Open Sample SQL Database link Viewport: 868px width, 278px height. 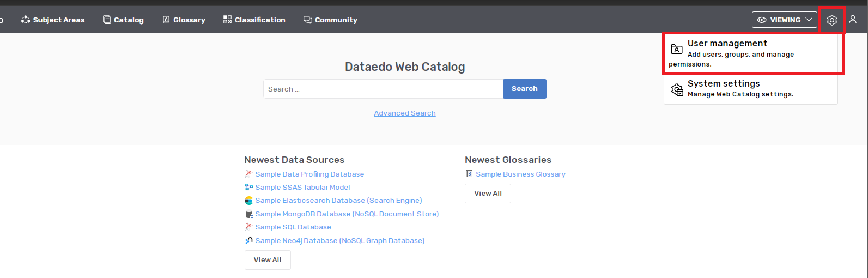(x=293, y=227)
